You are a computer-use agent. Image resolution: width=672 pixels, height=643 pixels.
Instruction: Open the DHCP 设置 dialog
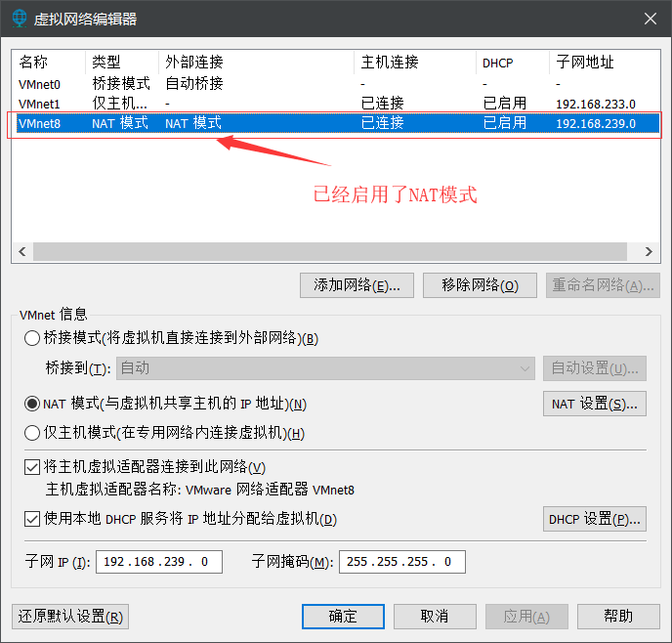pos(594,519)
